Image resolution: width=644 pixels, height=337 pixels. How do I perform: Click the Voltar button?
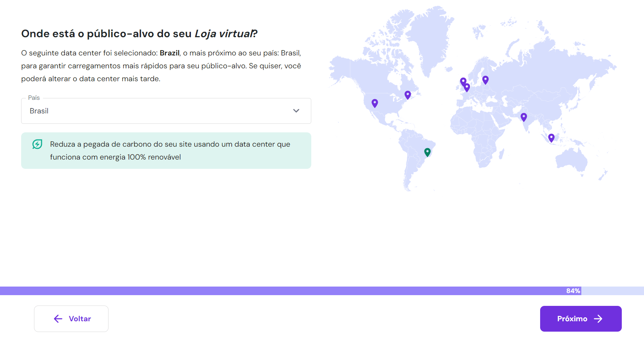(71, 318)
